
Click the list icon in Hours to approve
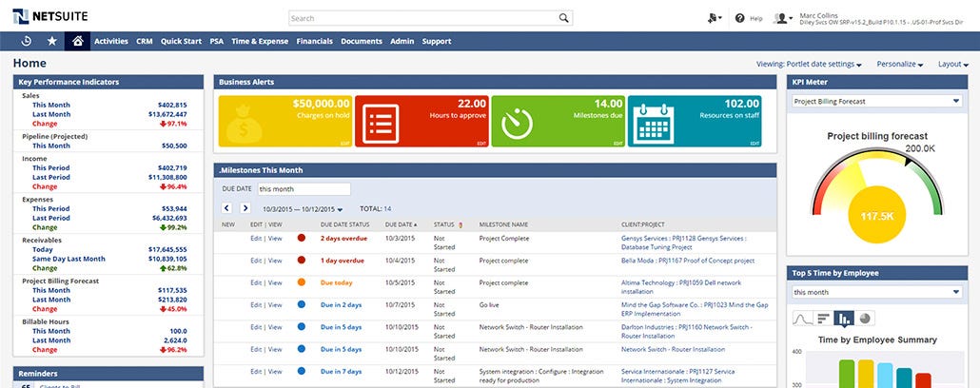coord(380,123)
